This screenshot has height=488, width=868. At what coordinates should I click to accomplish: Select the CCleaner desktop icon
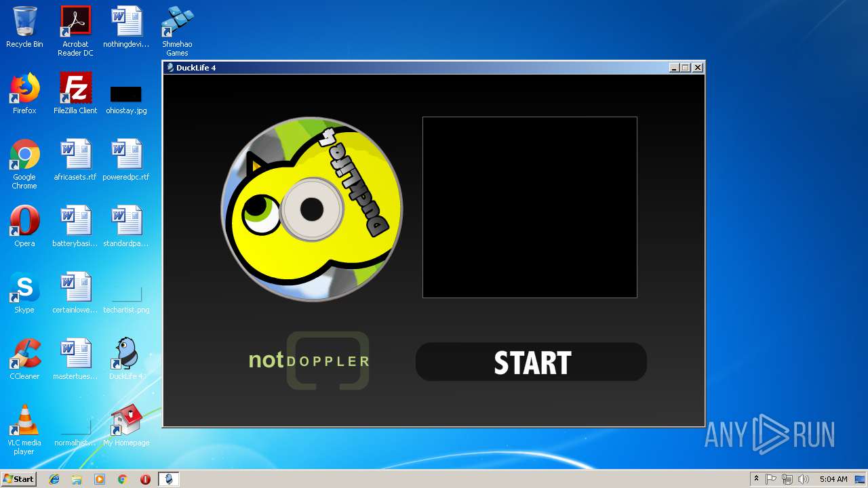coord(24,359)
